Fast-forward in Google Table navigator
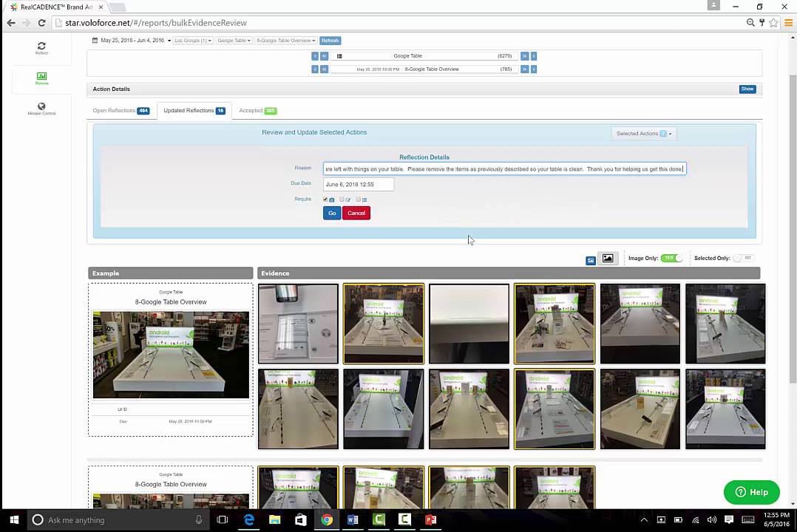The height and width of the screenshot is (532, 797). tap(524, 56)
